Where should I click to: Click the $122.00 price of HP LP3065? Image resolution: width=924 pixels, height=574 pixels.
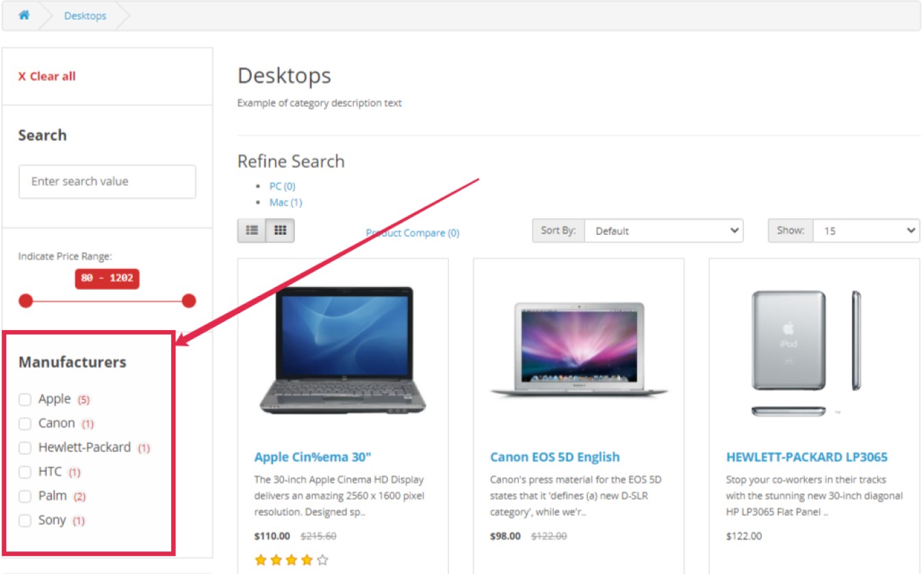(744, 536)
